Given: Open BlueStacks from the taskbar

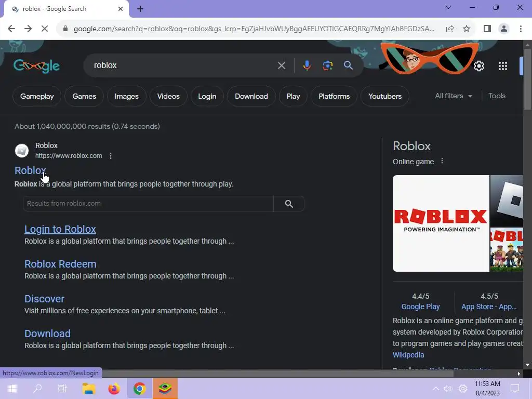Looking at the screenshot, I should pos(165,389).
